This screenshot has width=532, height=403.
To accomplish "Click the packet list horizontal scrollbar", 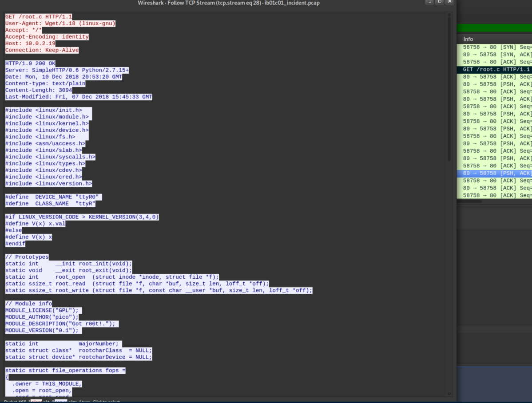I will 471,201.
